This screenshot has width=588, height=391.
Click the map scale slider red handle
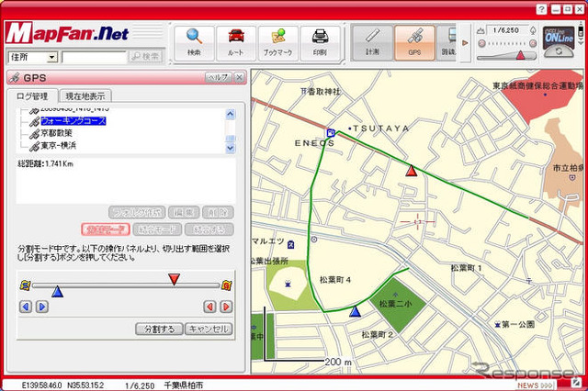pyautogui.click(x=521, y=55)
